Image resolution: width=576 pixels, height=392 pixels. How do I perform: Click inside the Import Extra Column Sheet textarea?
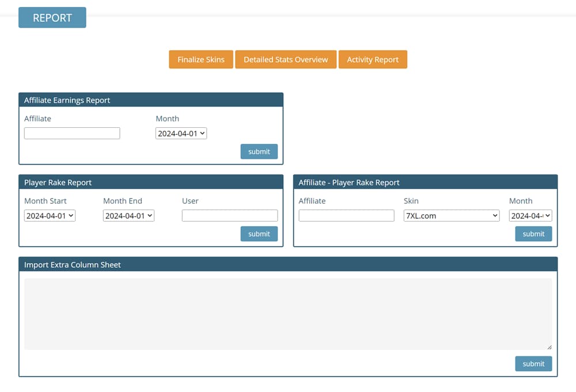(x=288, y=314)
